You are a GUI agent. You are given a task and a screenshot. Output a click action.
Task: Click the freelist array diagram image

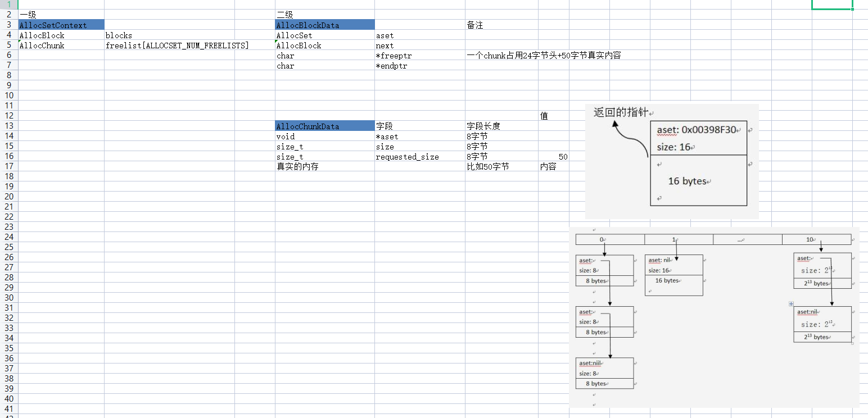[x=715, y=317]
